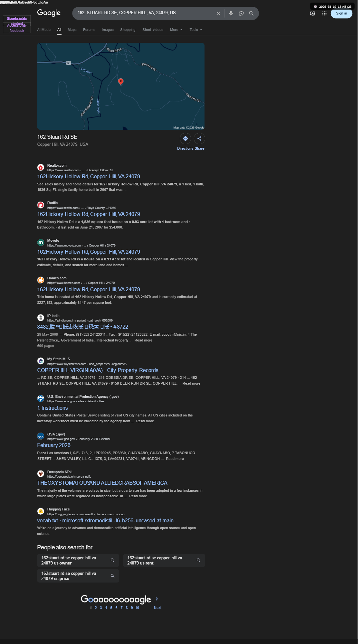Click the red map pin marker
Viewport: 362px width, 644px height.
tap(121, 82)
